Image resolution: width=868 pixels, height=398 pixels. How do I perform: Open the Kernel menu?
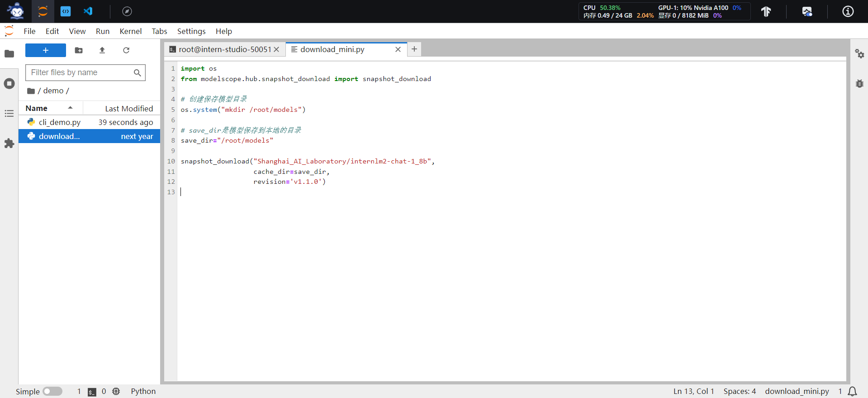(130, 31)
